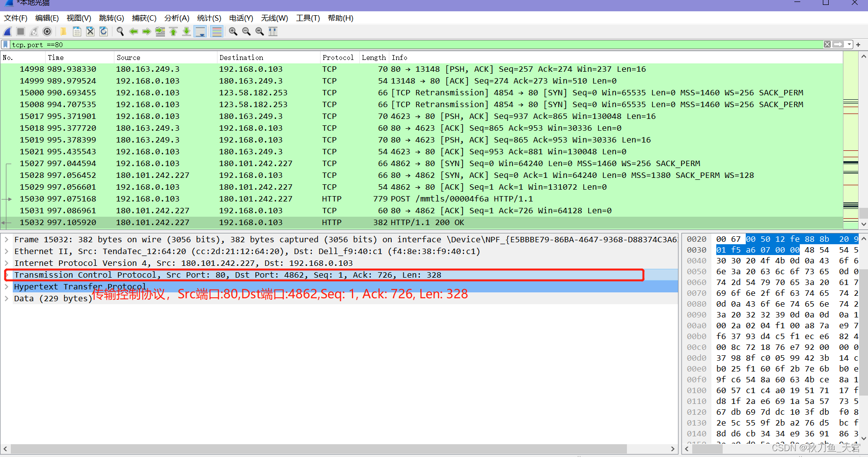Screen dimensions: 868x457
Task: Open the 捕获(C) menu
Action: tap(144, 18)
